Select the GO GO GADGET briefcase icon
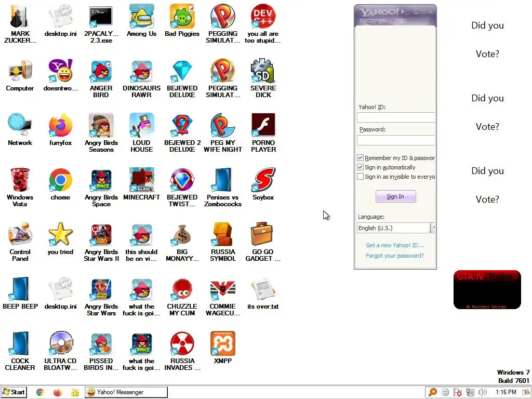The image size is (532, 399). 263,242
